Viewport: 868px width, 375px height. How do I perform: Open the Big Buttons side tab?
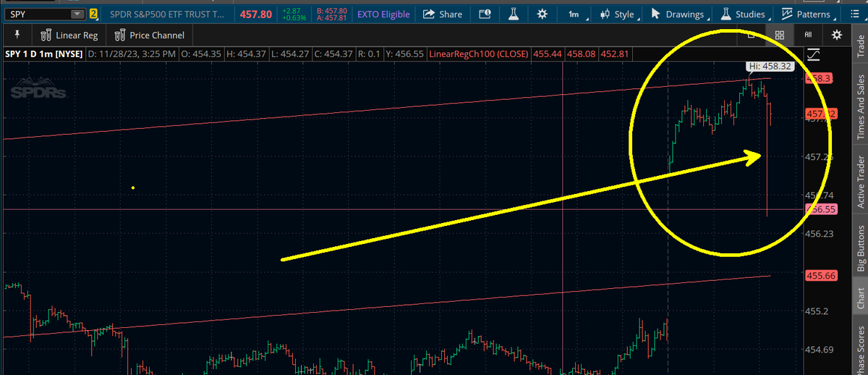pyautogui.click(x=860, y=248)
